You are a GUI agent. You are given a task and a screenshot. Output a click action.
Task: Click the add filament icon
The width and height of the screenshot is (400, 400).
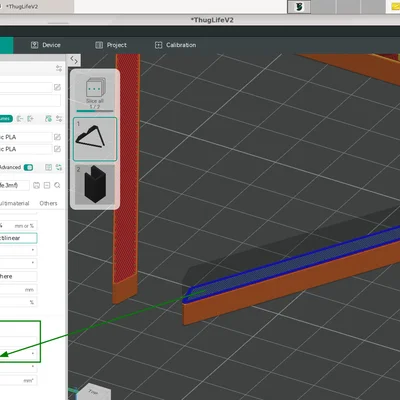31,119
